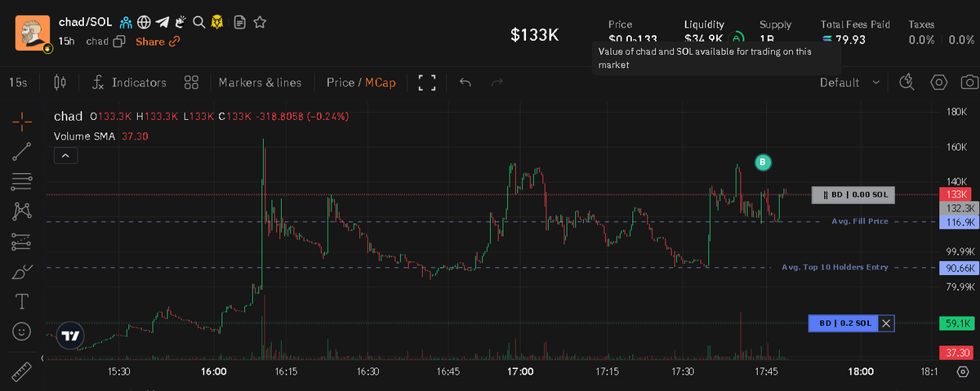
Task: Click the 133K red price axis label
Action: [955, 194]
